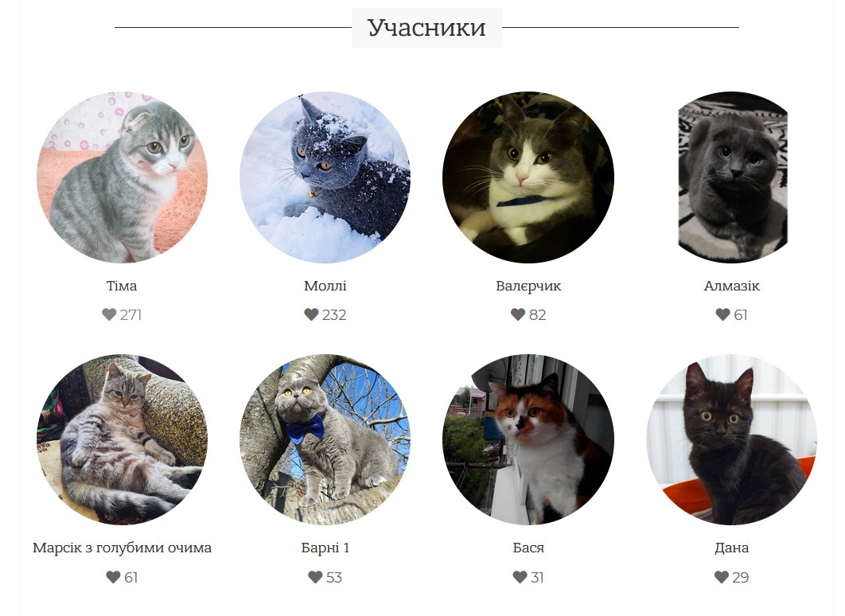Click the heart icon next to 29
Viewport: 845px width, 616px height.
(x=722, y=577)
